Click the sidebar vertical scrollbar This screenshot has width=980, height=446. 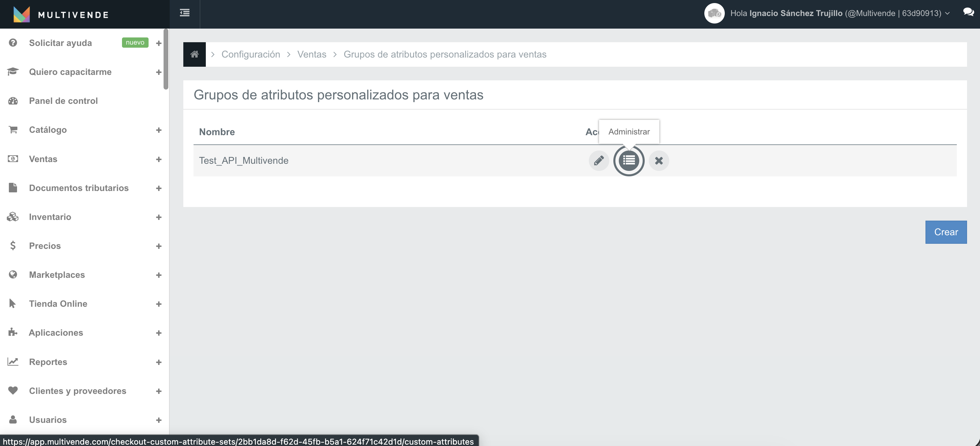(166, 59)
